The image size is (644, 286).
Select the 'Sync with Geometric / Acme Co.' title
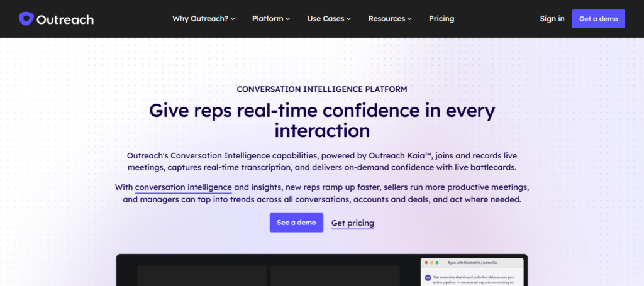pyautogui.click(x=472, y=263)
